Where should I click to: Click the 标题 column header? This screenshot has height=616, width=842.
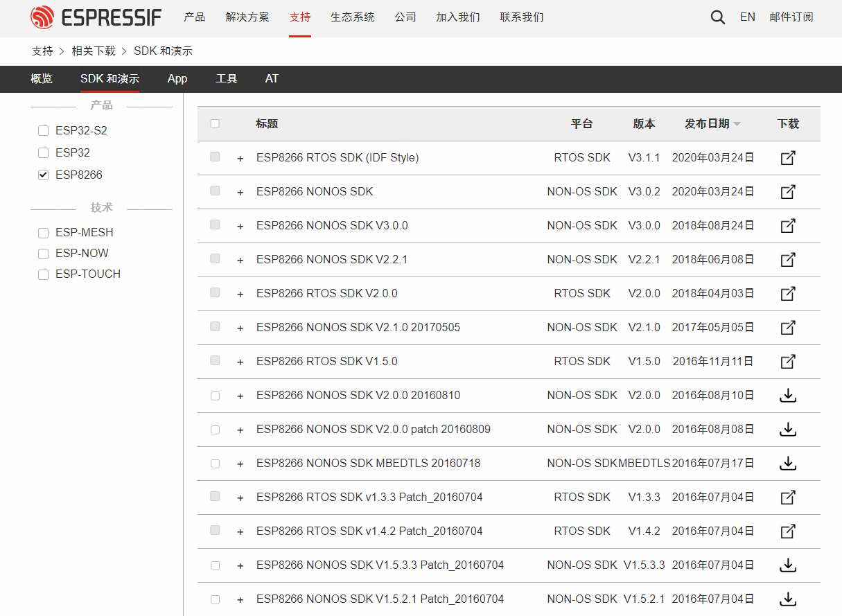pos(267,124)
